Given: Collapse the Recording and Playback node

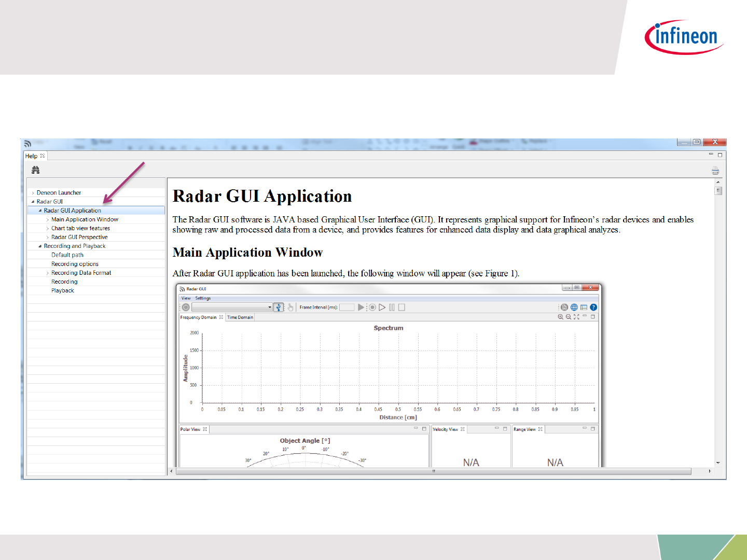Looking at the screenshot, I should 40,246.
